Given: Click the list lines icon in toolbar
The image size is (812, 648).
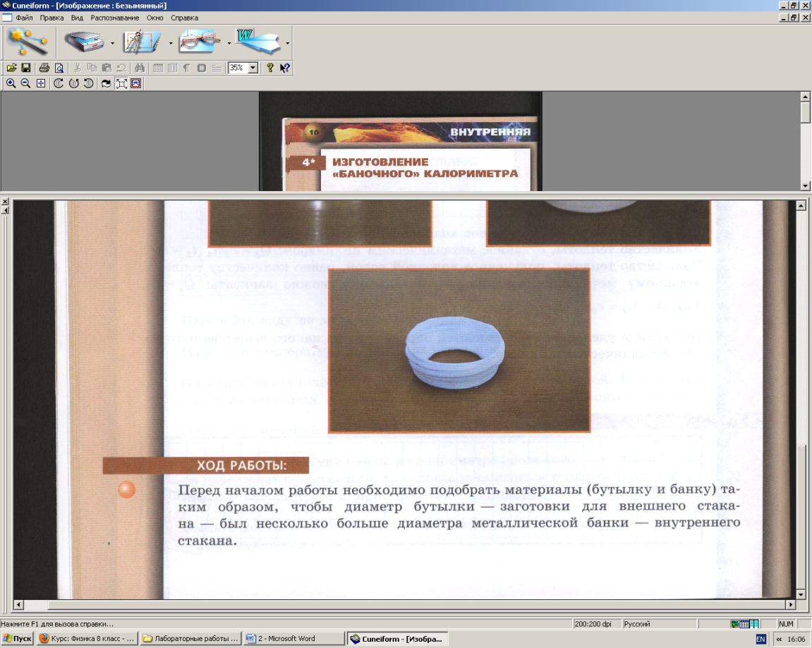Looking at the screenshot, I should click(217, 68).
